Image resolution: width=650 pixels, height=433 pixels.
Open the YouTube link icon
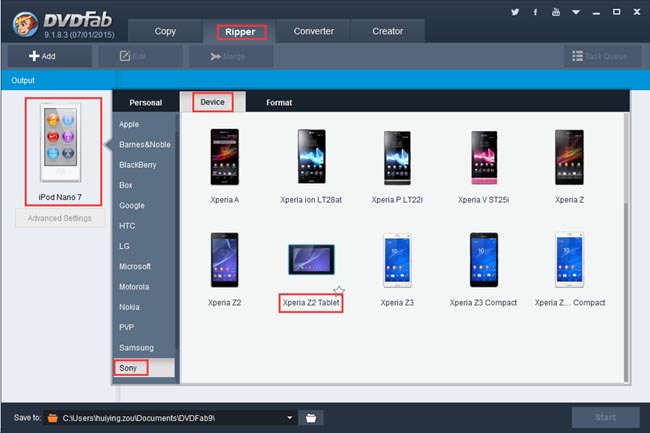555,12
